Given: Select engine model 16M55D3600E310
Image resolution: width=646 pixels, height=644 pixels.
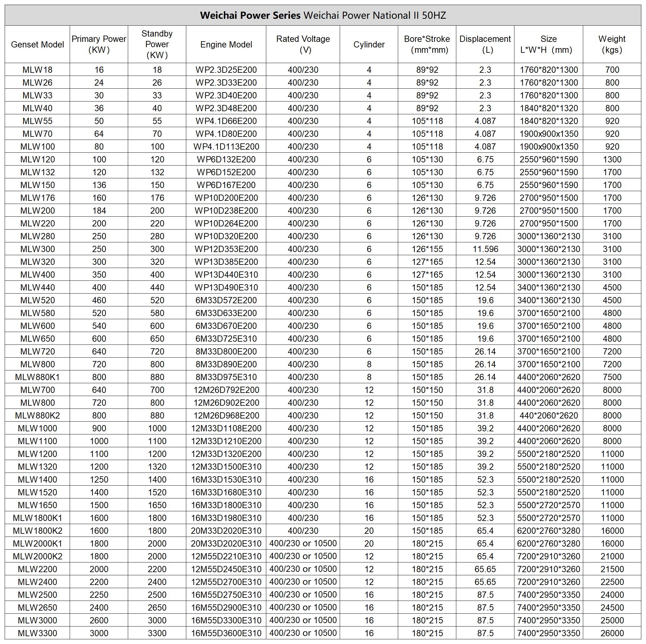Looking at the screenshot, I should pyautogui.click(x=226, y=633).
